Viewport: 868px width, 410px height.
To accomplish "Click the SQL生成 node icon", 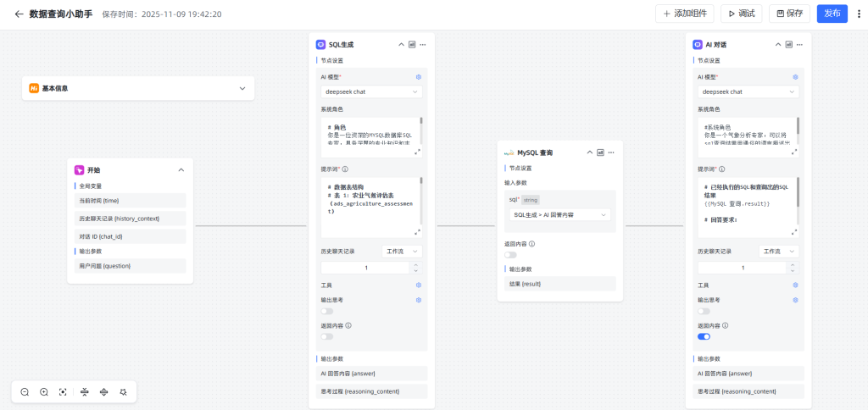I will point(320,45).
